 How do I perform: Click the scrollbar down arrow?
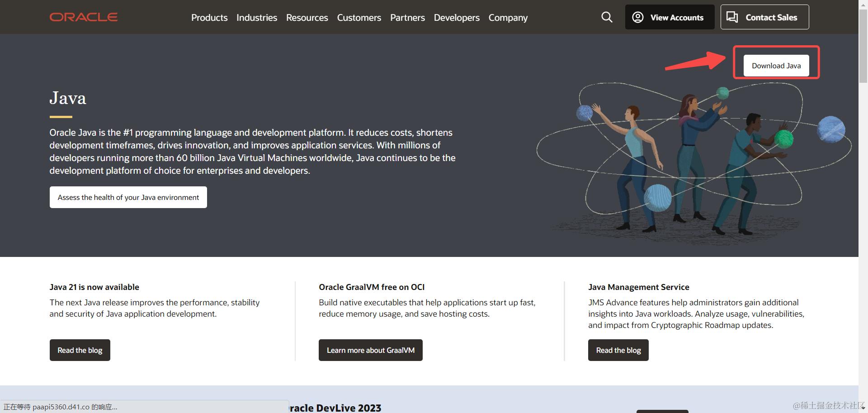click(863, 408)
